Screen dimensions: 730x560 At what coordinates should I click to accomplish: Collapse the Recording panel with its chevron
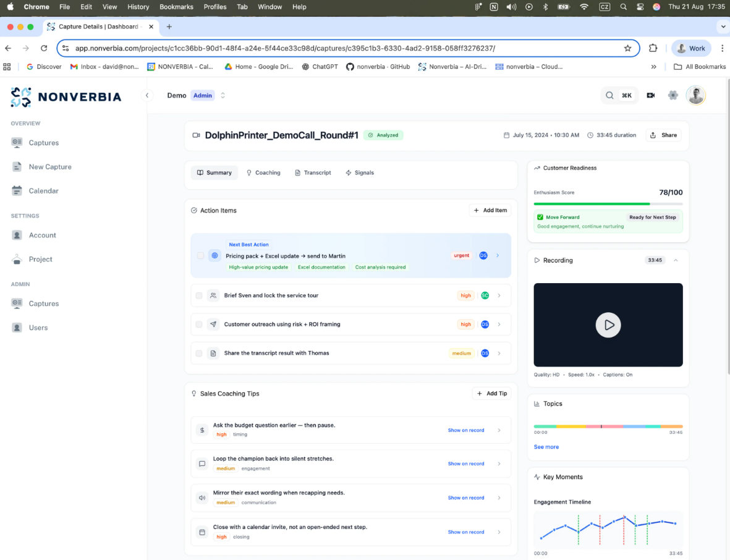(x=676, y=260)
